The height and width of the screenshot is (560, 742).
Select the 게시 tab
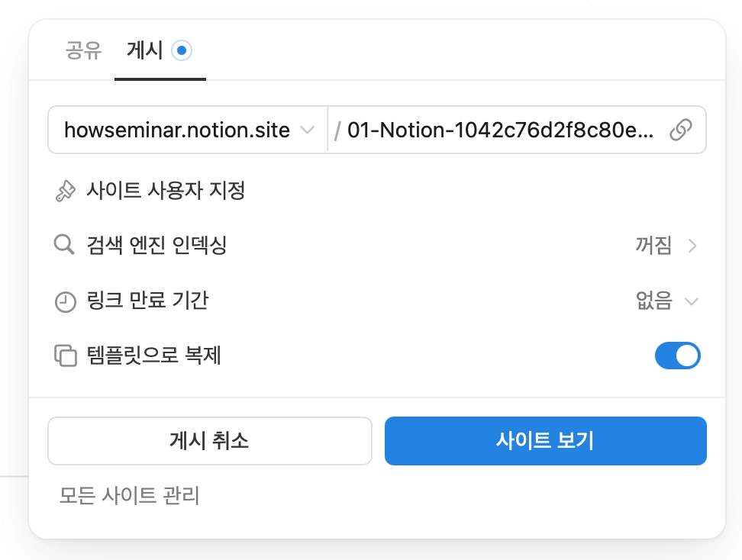coord(145,51)
